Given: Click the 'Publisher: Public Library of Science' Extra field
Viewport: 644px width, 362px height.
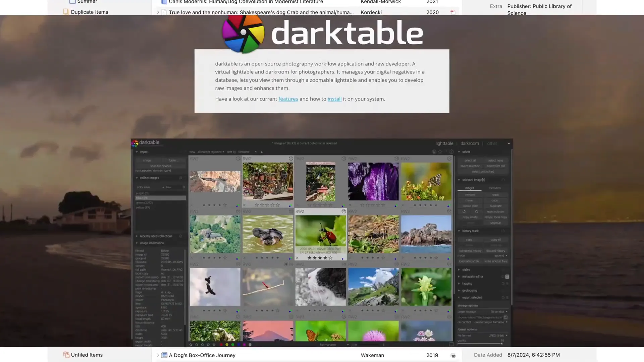Looking at the screenshot, I should [539, 10].
